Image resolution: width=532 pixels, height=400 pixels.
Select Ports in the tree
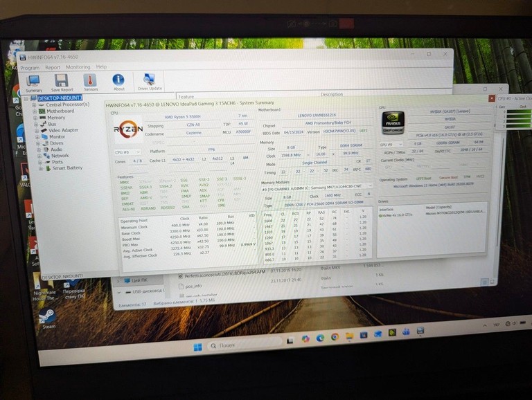pyautogui.click(x=57, y=162)
